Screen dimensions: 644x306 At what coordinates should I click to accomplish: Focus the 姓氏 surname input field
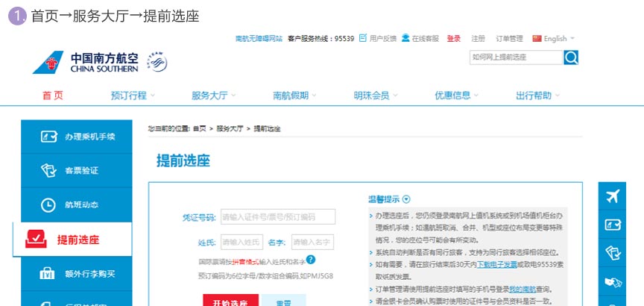241,243
